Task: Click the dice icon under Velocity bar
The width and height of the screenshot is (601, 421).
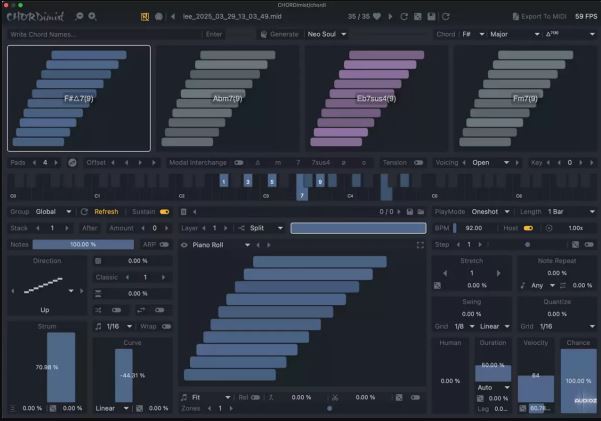Action: point(522,408)
